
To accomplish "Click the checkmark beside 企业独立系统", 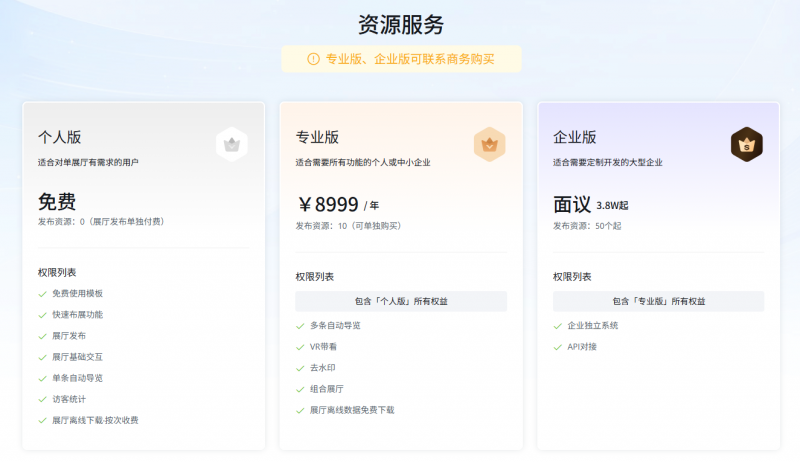I will [558, 326].
